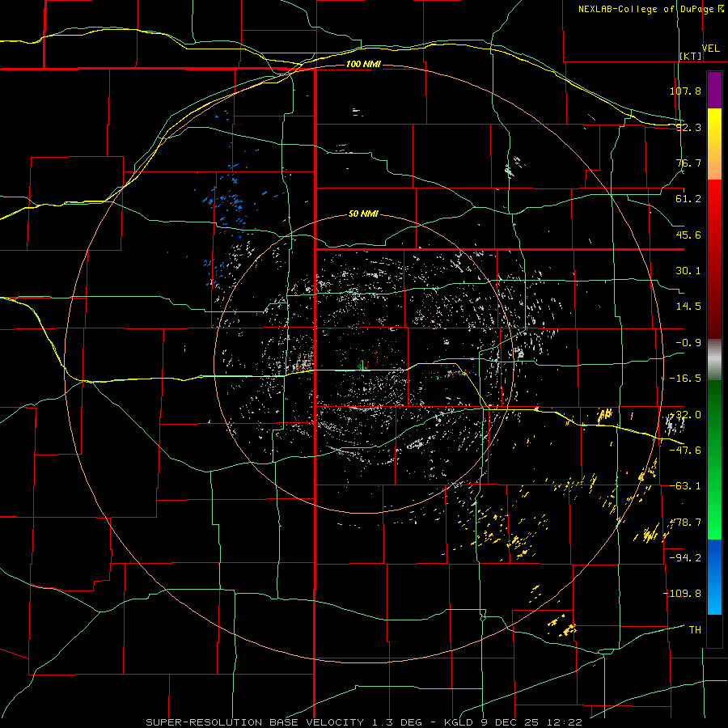Select the -32.0 scale value
This screenshot has height=728, width=728.
click(x=685, y=415)
